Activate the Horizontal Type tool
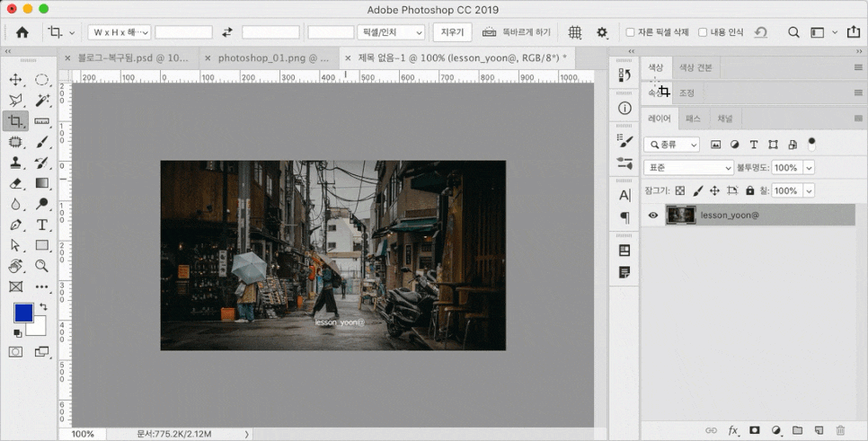 tap(41, 225)
